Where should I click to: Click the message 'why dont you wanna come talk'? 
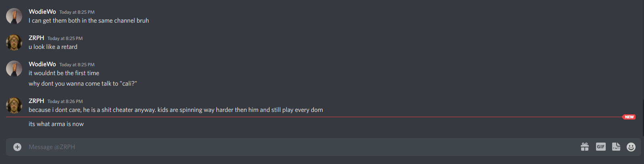click(83, 84)
